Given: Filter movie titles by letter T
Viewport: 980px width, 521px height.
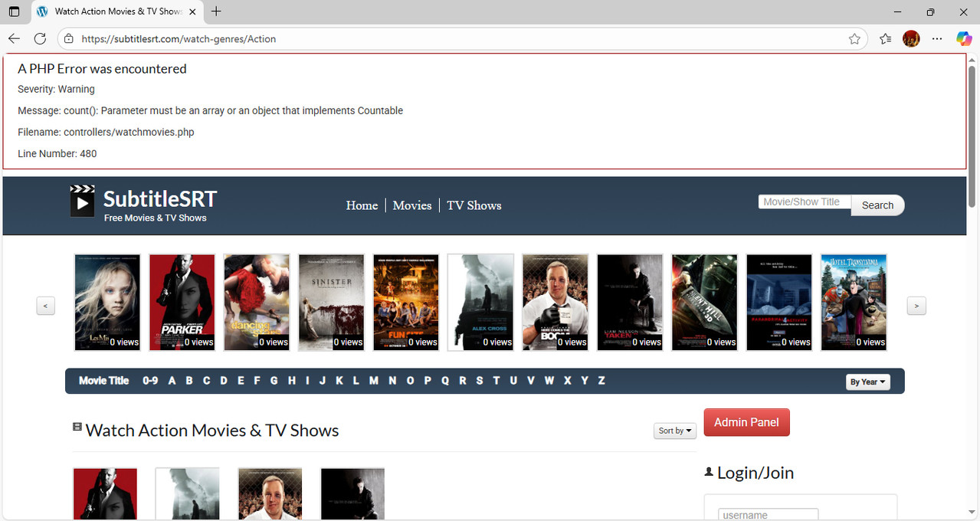Looking at the screenshot, I should click(x=497, y=381).
